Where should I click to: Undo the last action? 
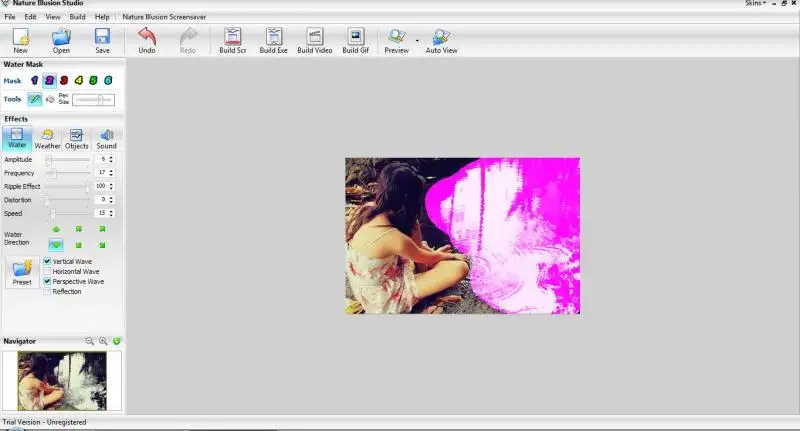147,40
